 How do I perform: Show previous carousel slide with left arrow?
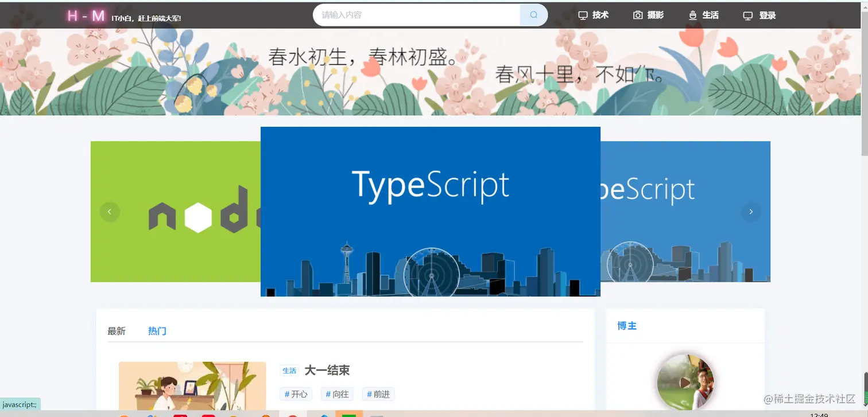pyautogui.click(x=110, y=212)
